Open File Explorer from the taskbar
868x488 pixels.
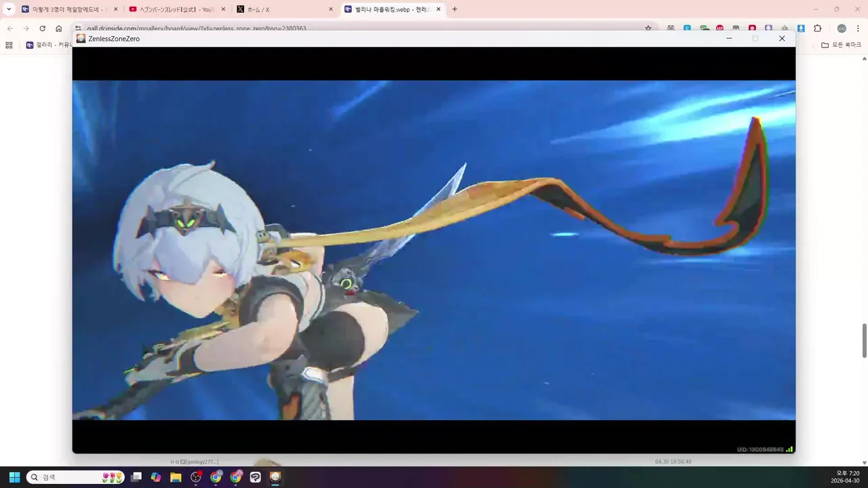[x=176, y=477]
